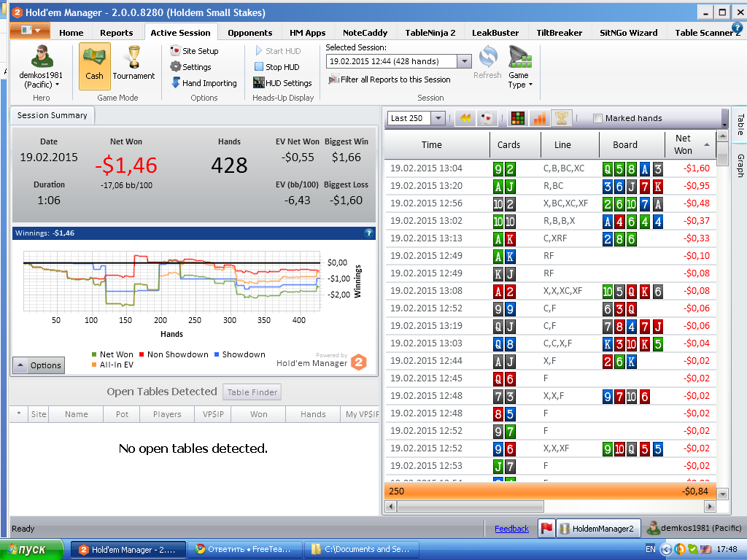Switch to the Graph side tab
This screenshot has width=747, height=560.
(x=740, y=166)
